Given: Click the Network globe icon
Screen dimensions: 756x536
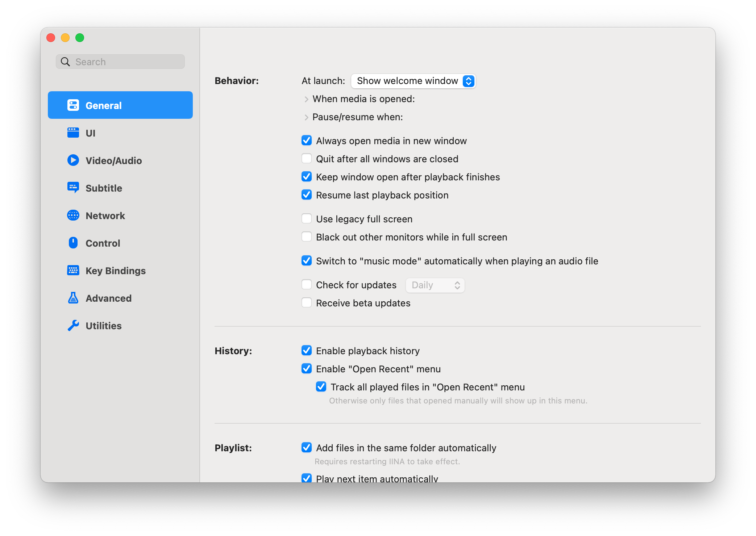Looking at the screenshot, I should [x=73, y=215].
